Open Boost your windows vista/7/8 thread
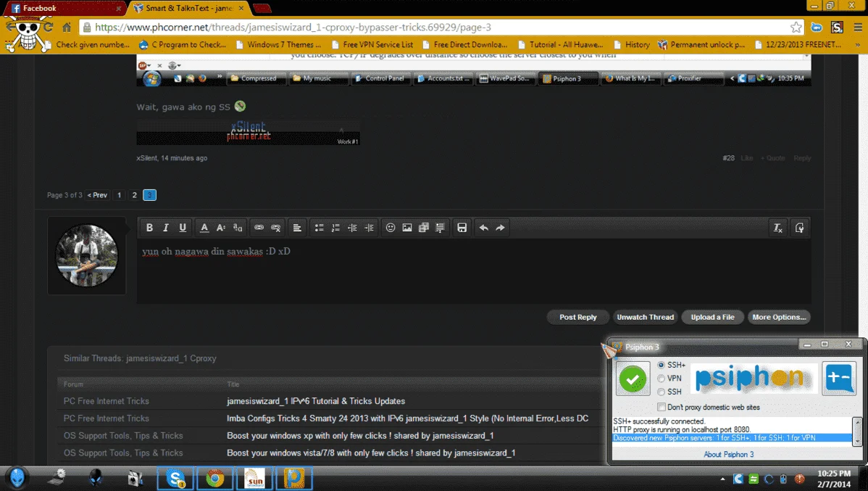868x491 pixels. tap(371, 453)
